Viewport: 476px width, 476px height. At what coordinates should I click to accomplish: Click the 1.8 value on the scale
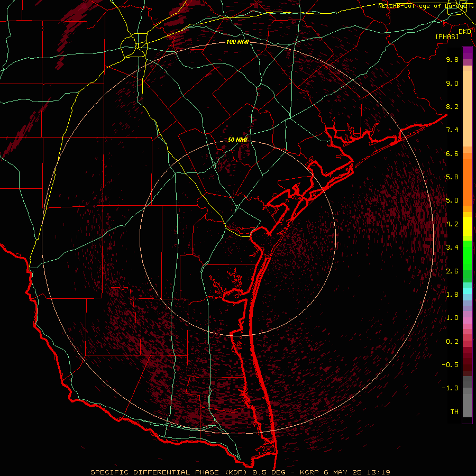click(452, 295)
